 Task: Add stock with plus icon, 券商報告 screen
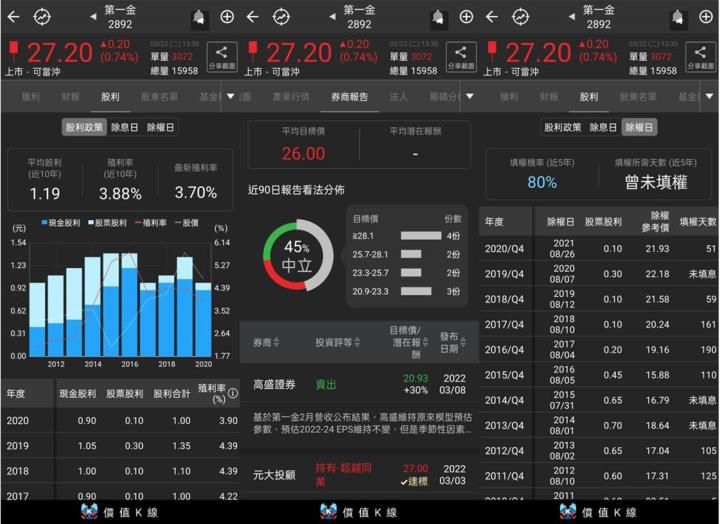(466, 17)
